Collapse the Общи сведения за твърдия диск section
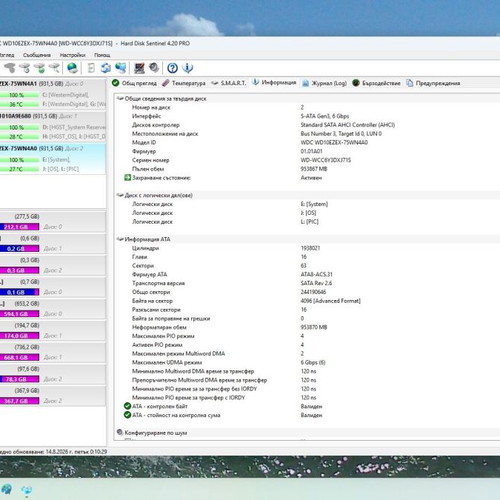The width and height of the screenshot is (500, 500). tap(120, 98)
